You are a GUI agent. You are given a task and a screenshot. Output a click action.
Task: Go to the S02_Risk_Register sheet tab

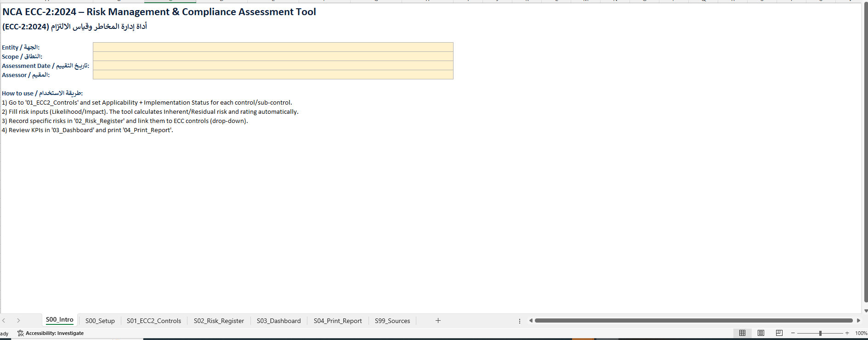point(219,321)
